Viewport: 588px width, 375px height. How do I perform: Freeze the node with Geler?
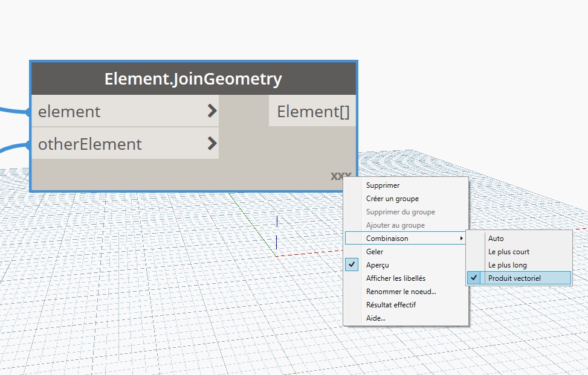click(375, 252)
